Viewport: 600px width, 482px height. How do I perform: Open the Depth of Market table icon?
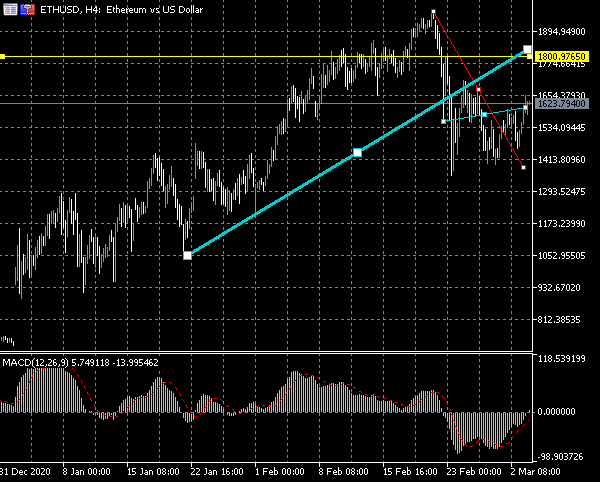tap(10, 10)
